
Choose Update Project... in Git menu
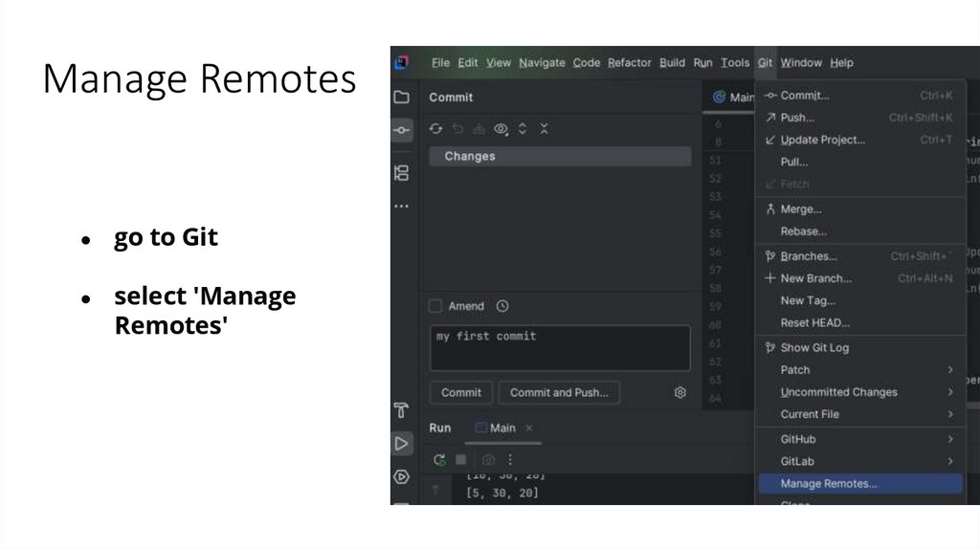(x=860, y=140)
